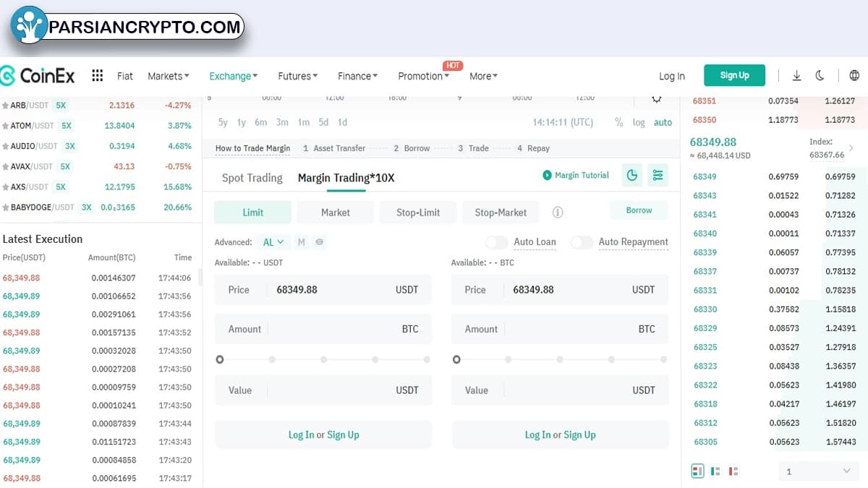
Task: Turn on Auto Repayment toggle
Action: [582, 242]
